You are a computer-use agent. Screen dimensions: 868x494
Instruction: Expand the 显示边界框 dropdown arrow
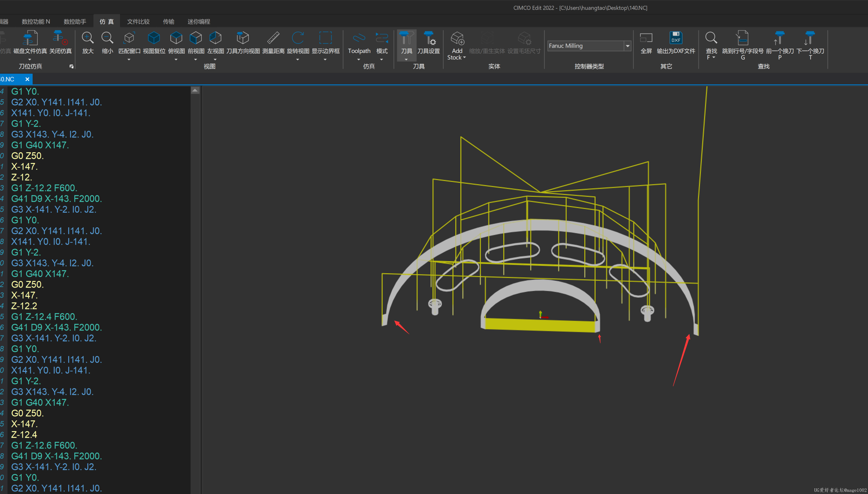click(325, 59)
